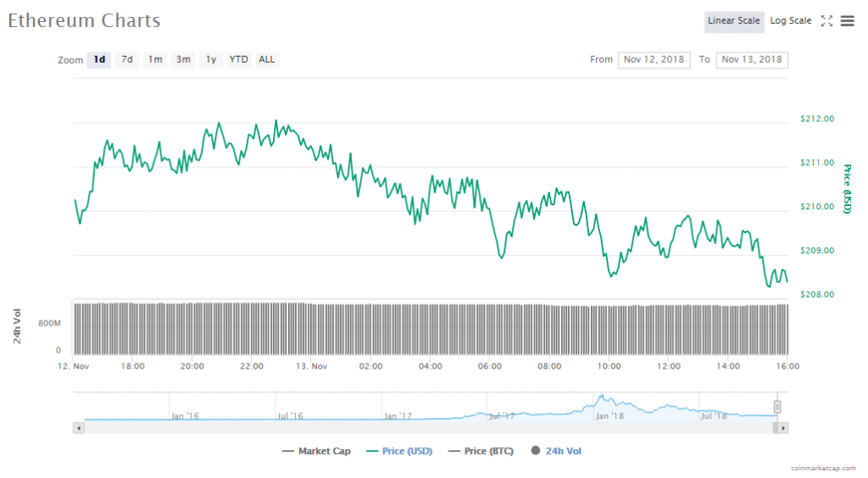
Task: Click scrollbar right arrow in navigator
Action: 782,429
